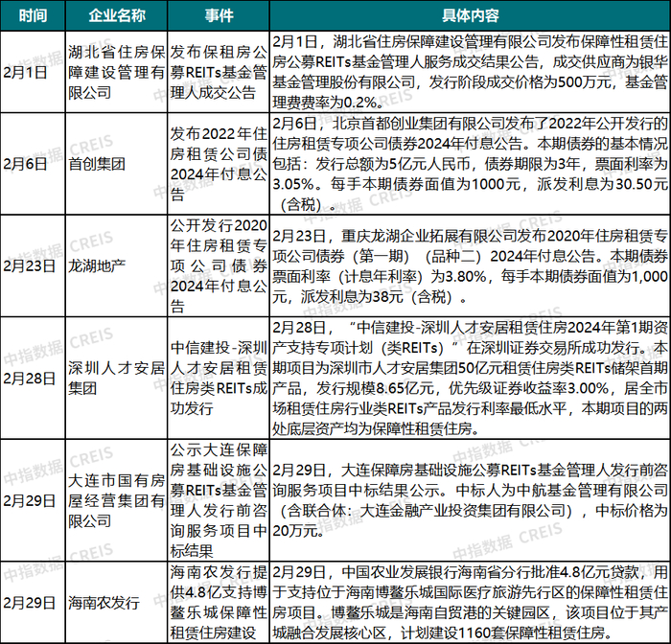Click the 时间 column header
This screenshot has height=644, width=671.
[33, 15]
